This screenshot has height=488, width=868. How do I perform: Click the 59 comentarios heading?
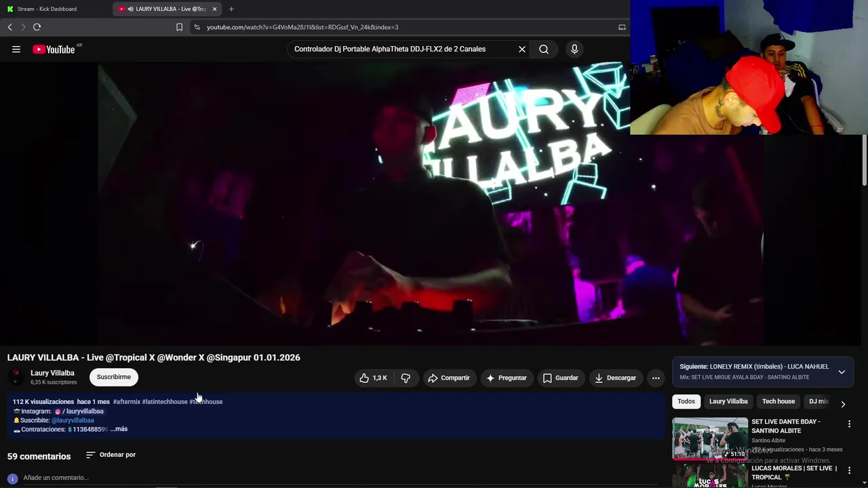click(39, 456)
